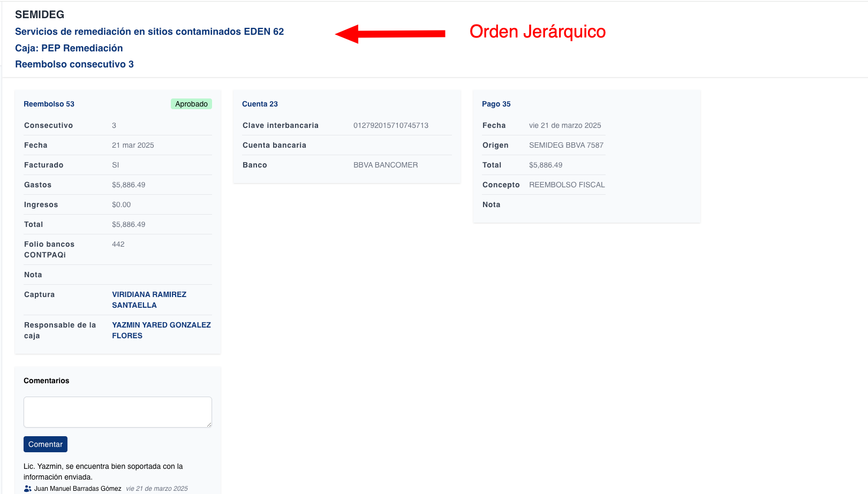Open 'Caja: PEP Remediación'
The height and width of the screenshot is (494, 868).
[x=69, y=48]
